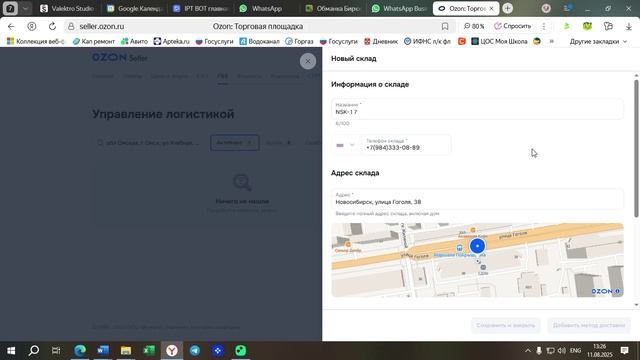The width and height of the screenshot is (640, 360).
Task: Open the Авито bookmark
Action: (x=134, y=41)
